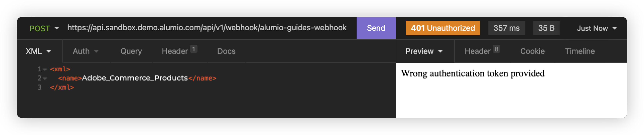The image size is (644, 135).
Task: Click the 357 ms response time tag
Action: 506,28
